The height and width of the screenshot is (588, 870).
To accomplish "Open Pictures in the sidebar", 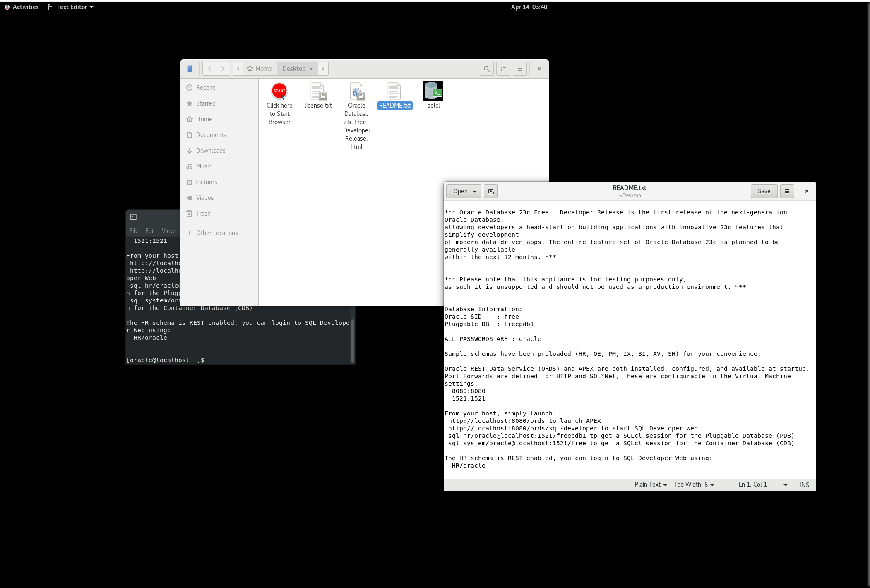I will pos(219,182).
